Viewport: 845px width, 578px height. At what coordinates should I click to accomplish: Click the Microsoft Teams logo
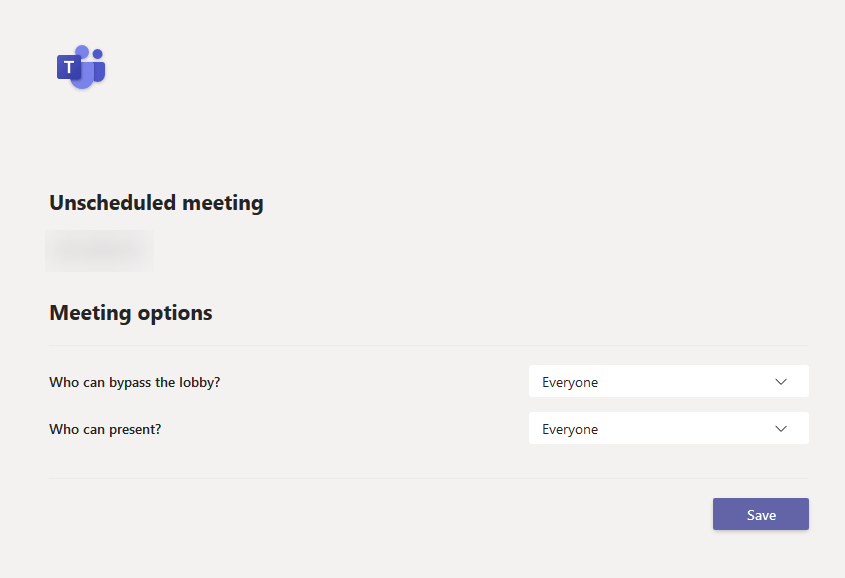81,67
